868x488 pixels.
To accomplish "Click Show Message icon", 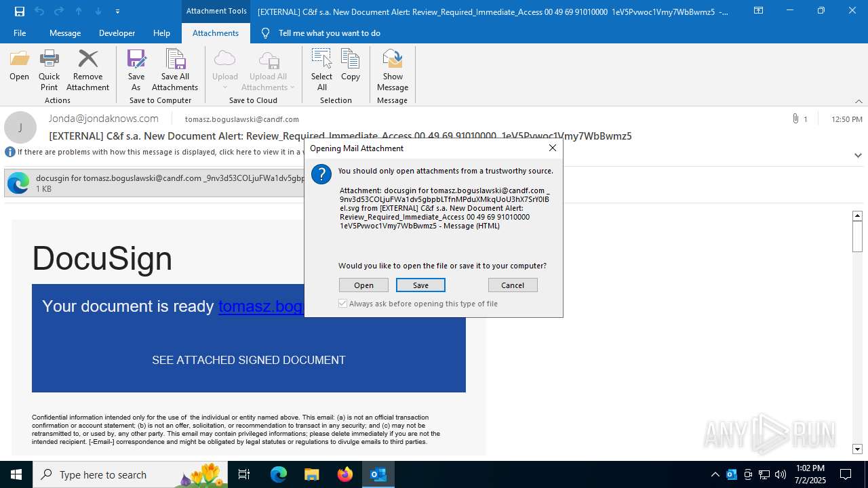I will 393,58.
